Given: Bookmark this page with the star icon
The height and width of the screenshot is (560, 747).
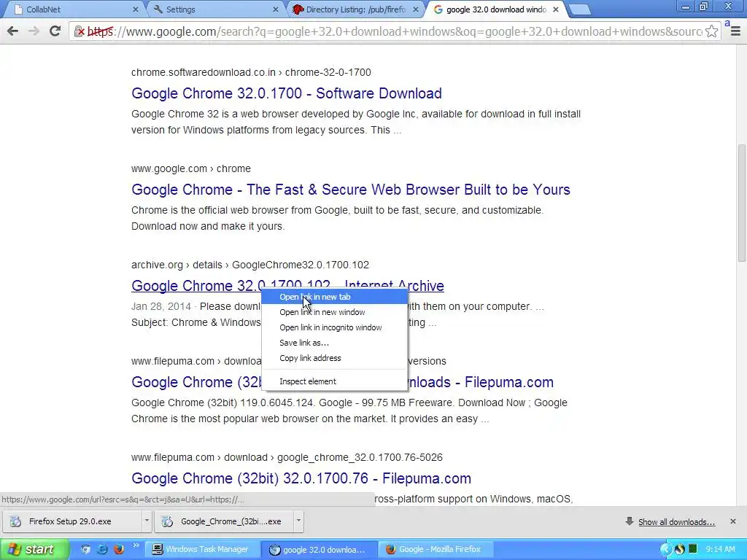Looking at the screenshot, I should [711, 31].
